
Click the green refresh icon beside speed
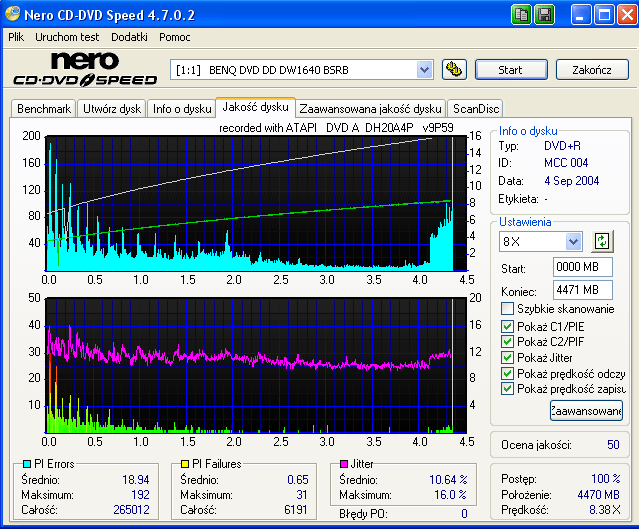pos(602,241)
